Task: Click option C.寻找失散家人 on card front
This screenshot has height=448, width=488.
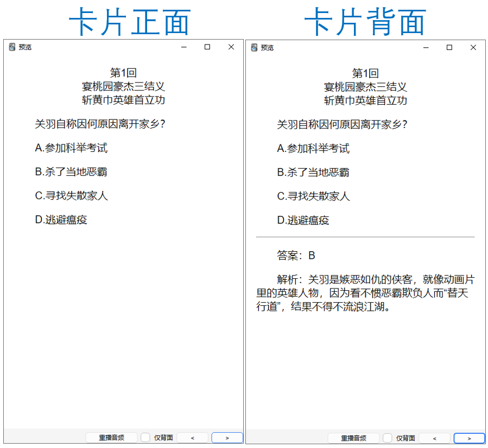Action: click(71, 196)
